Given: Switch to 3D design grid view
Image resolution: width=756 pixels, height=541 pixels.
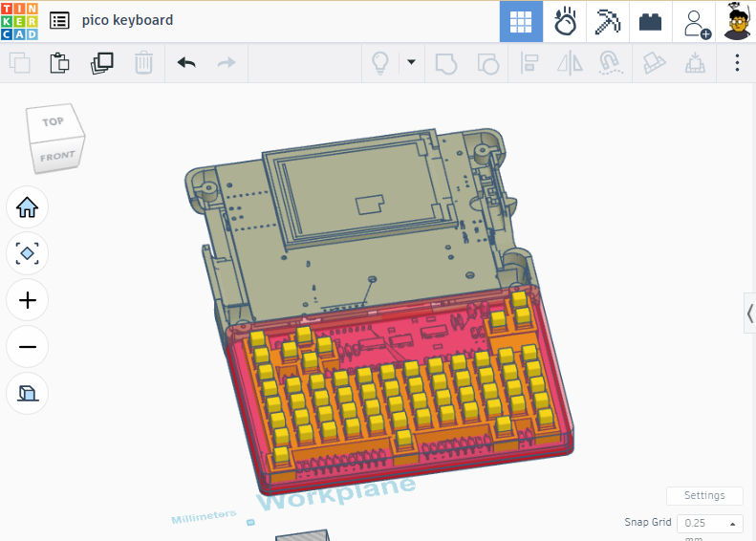Looking at the screenshot, I should (521, 22).
